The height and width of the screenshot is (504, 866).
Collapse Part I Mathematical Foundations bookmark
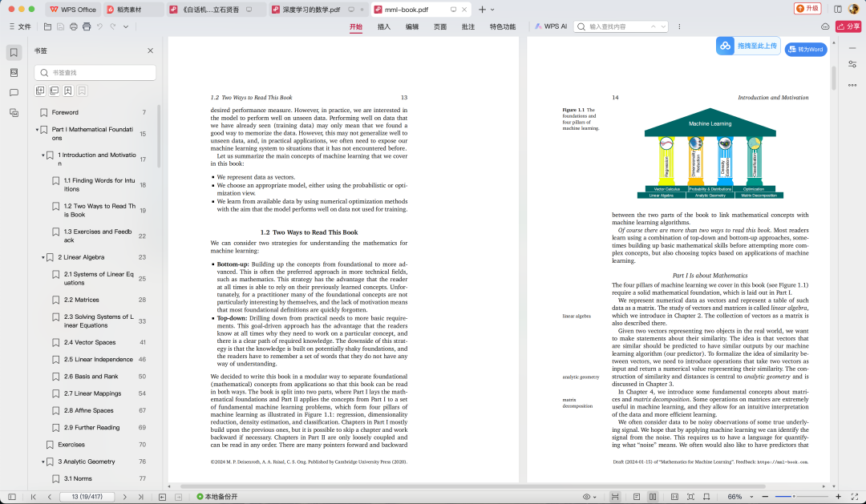[x=37, y=130]
